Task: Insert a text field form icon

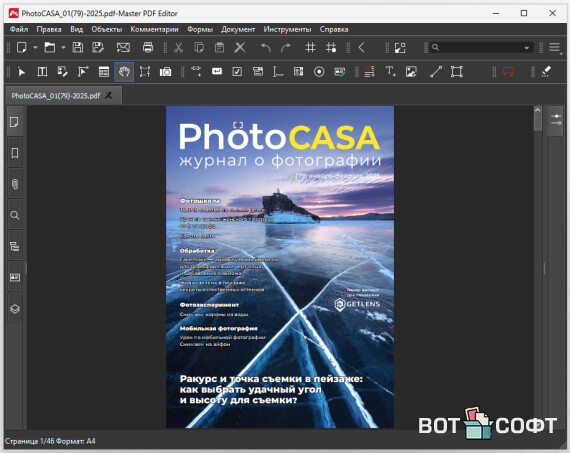Action: pyautogui.click(x=217, y=71)
